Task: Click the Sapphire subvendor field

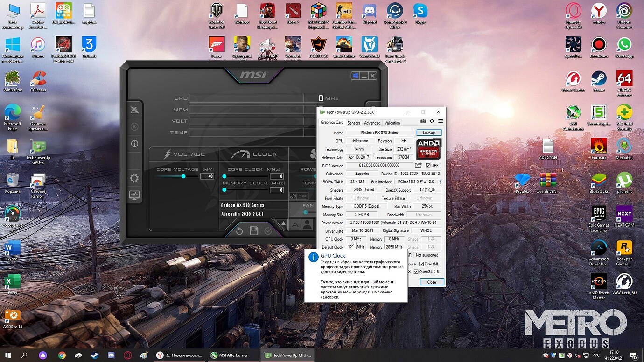Action: pos(362,174)
